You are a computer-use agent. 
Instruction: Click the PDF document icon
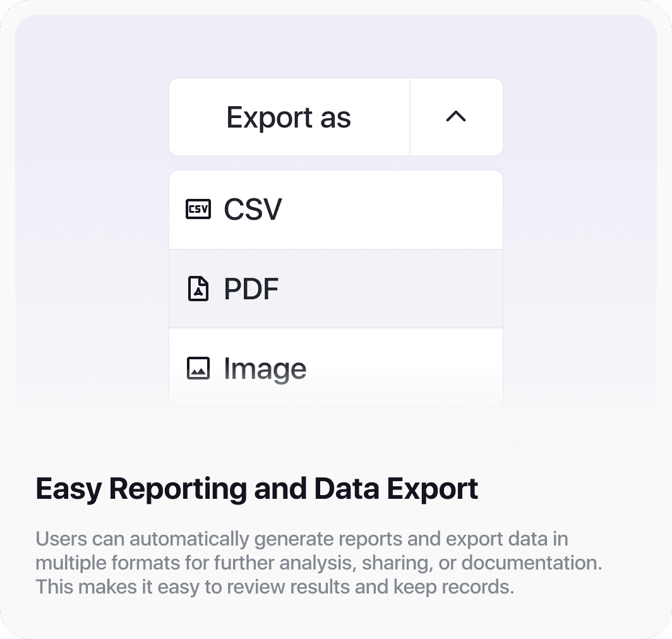(198, 289)
